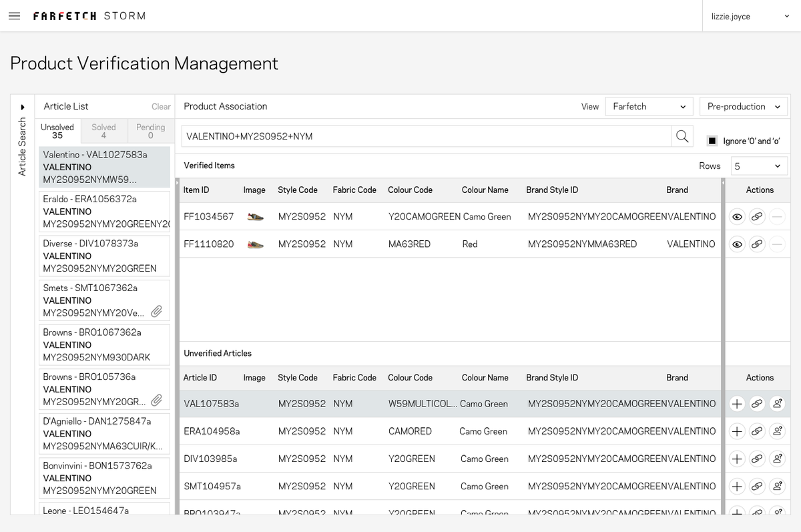Click link icon for DIV103985a row
The width and height of the screenshot is (801, 532).
pyautogui.click(x=757, y=459)
